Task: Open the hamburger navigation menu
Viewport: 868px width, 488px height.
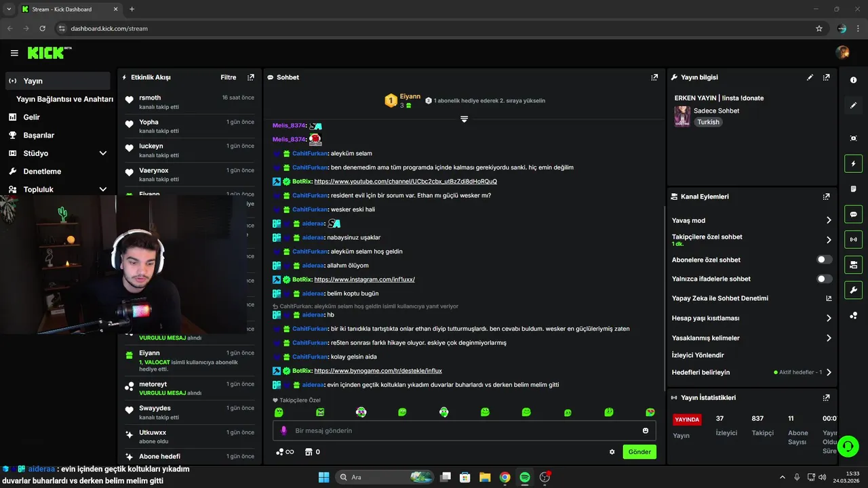Action: [14, 53]
